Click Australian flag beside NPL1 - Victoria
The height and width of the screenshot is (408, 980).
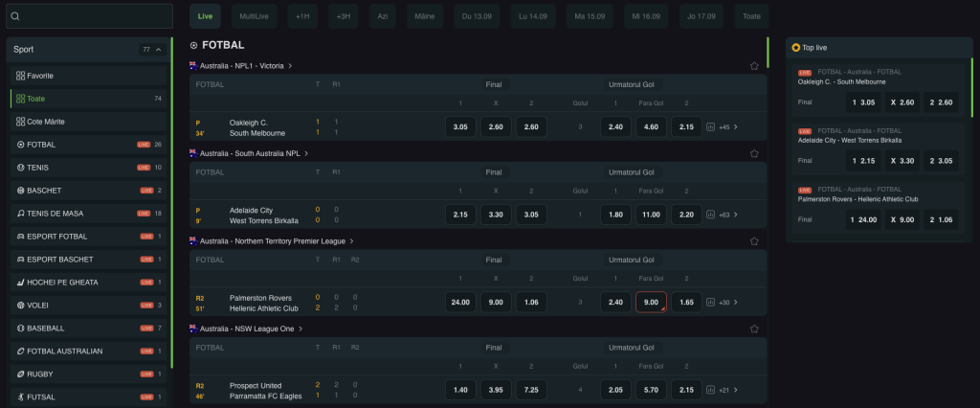tap(193, 65)
